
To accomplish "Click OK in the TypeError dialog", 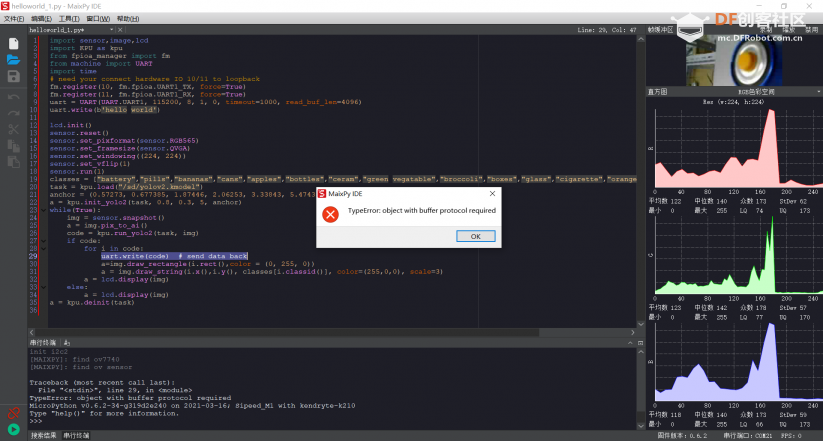I will [x=476, y=236].
